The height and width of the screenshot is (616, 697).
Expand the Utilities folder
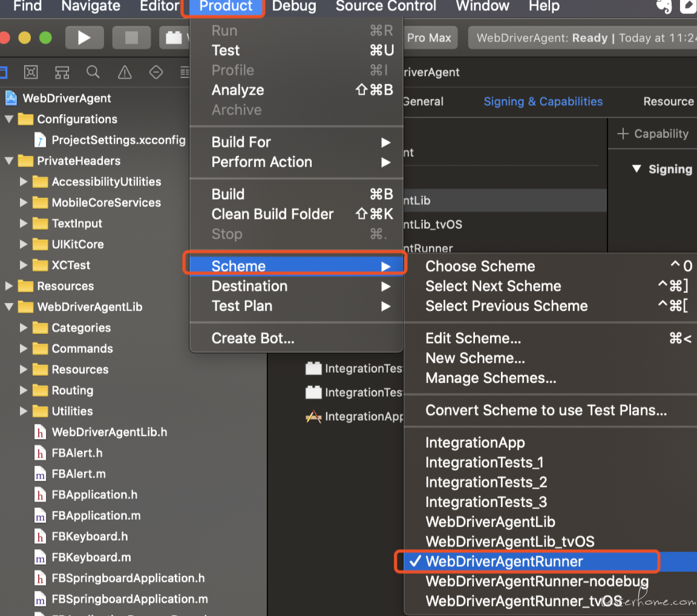tap(24, 411)
